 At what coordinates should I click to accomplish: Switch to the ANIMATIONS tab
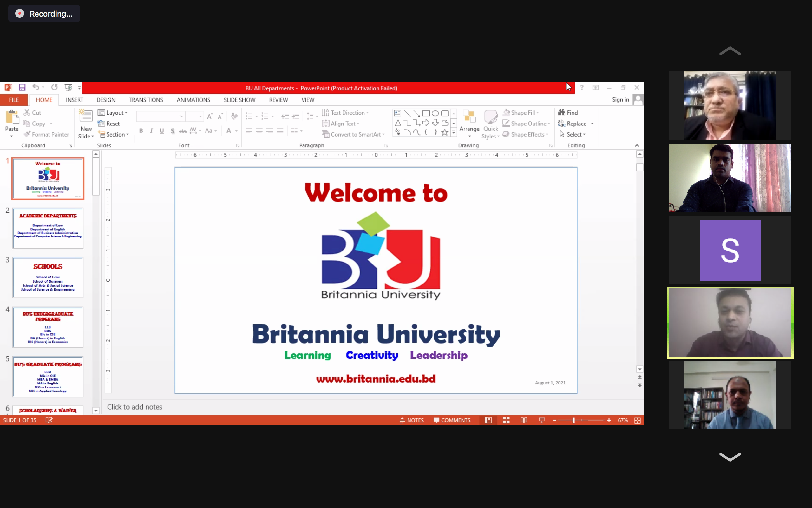coord(193,100)
